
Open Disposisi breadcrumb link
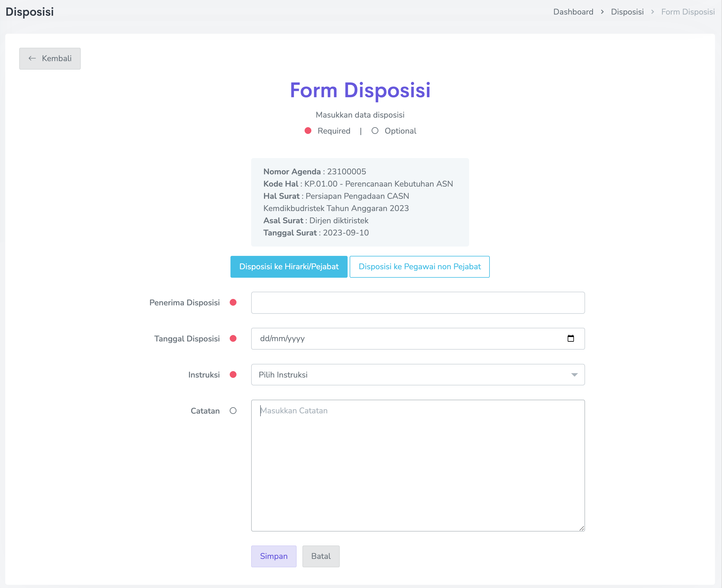point(627,12)
